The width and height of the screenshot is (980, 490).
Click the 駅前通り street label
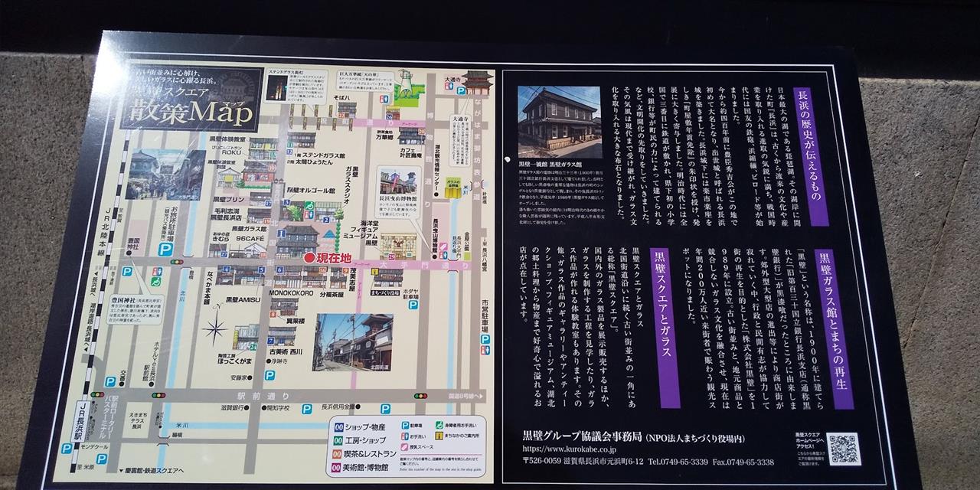pyautogui.click(x=263, y=396)
